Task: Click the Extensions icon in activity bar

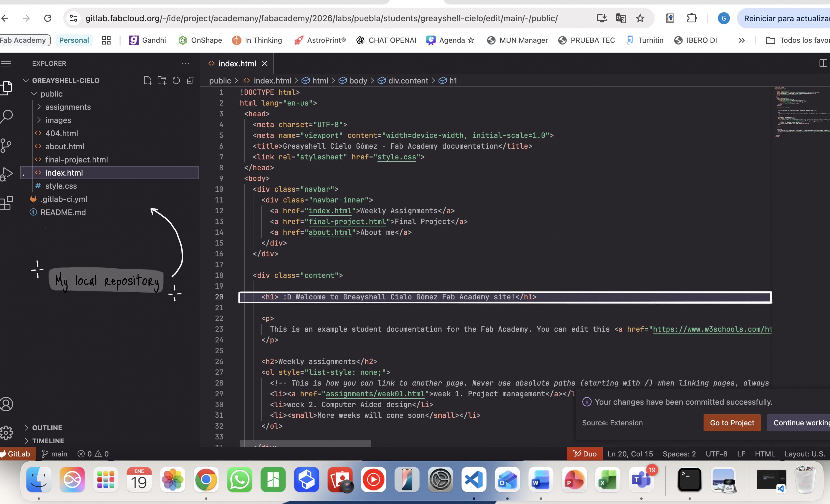Action: click(x=7, y=203)
